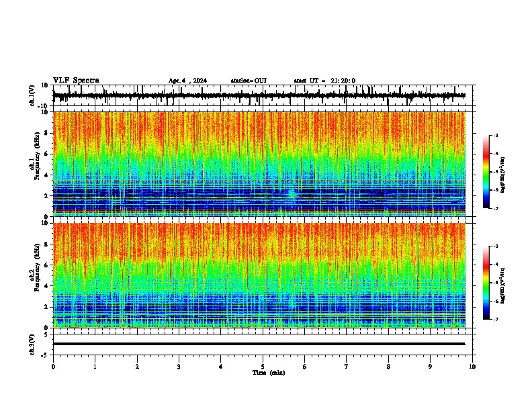Click the "-7" label on ch.2 color bar
Viewport: 532px width, 411px height.
click(x=496, y=319)
